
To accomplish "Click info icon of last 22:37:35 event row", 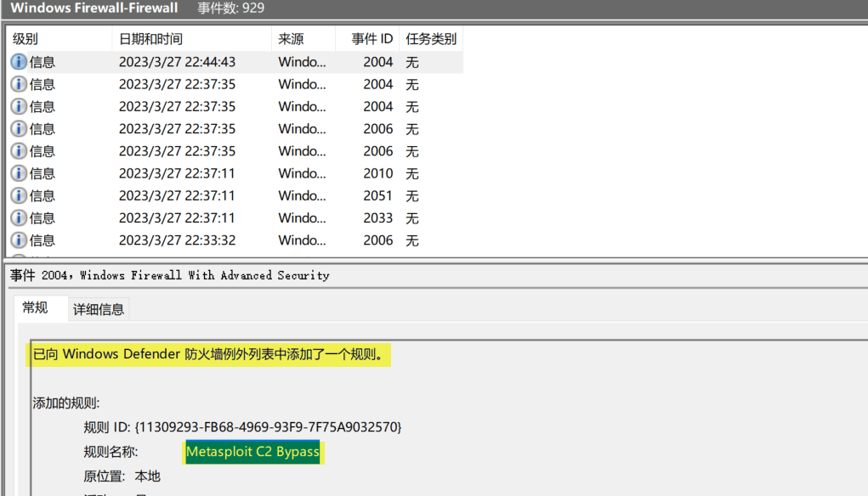I will click(x=19, y=151).
